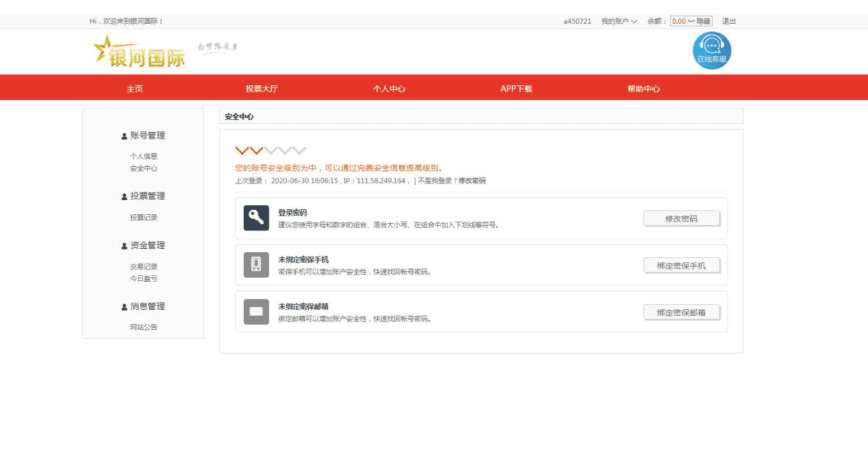Click the 修改密码 button
Image resolution: width=868 pixels, height=476 pixels.
tap(681, 219)
